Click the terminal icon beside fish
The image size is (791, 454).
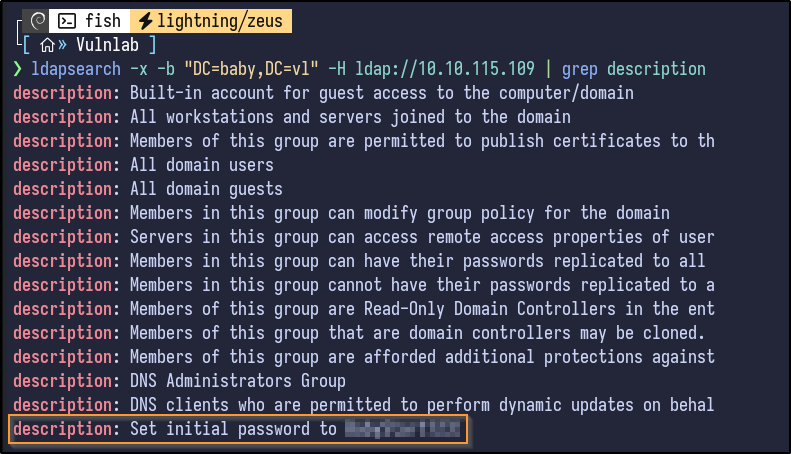pos(67,20)
